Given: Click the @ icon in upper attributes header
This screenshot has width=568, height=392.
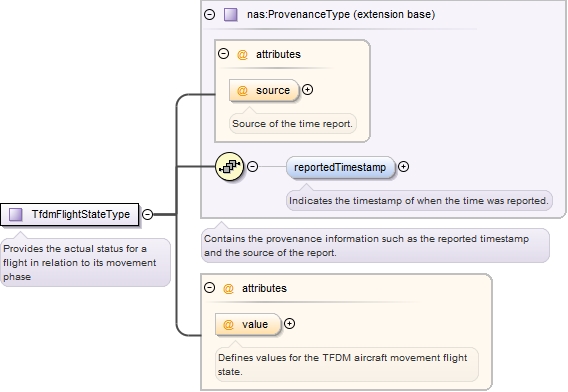Looking at the screenshot, I should point(242,55).
